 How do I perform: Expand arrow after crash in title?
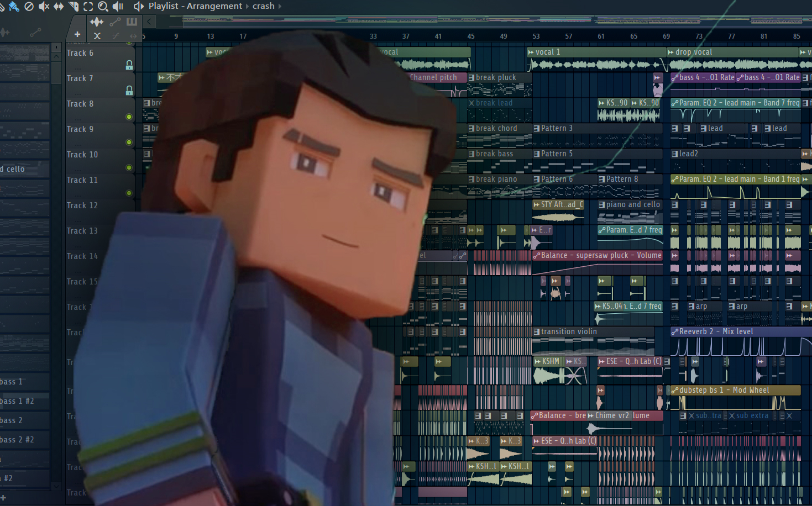pos(280,6)
